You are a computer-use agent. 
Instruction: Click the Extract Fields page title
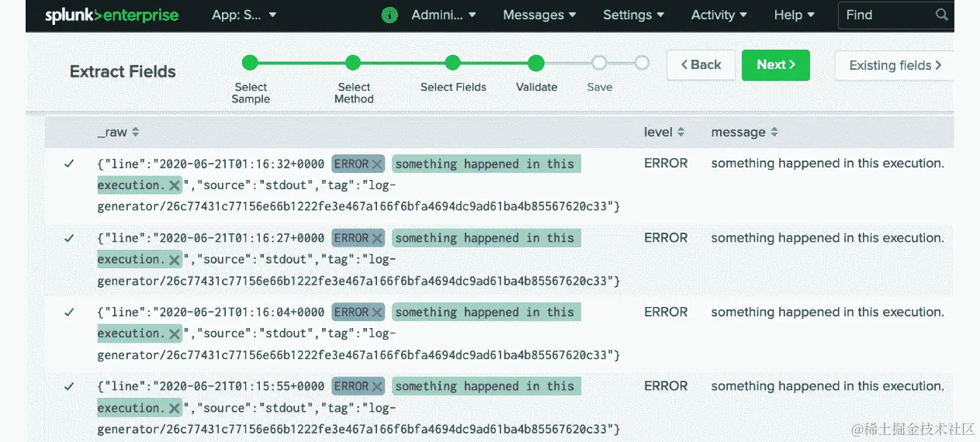(123, 71)
